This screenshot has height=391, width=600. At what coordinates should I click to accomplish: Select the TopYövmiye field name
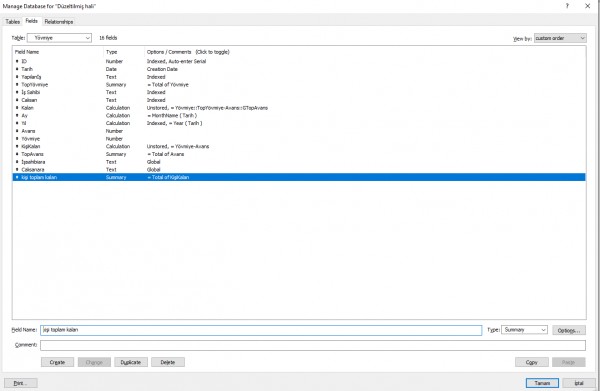35,85
